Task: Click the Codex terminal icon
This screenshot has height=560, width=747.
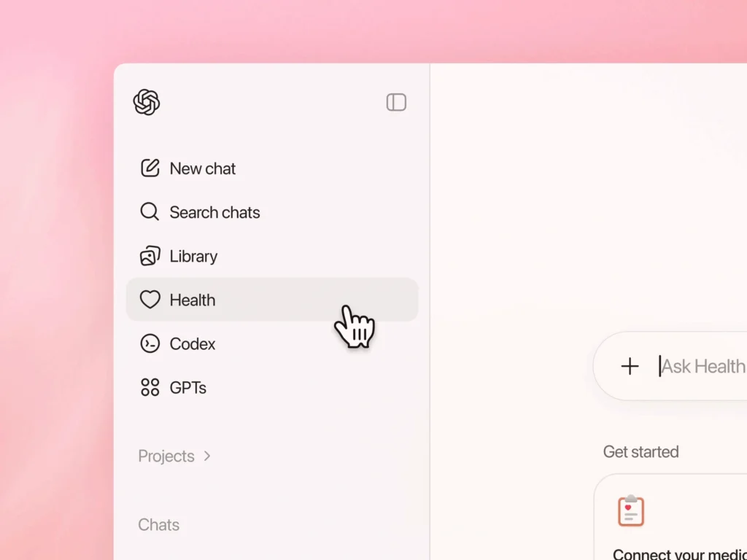Action: tap(150, 343)
